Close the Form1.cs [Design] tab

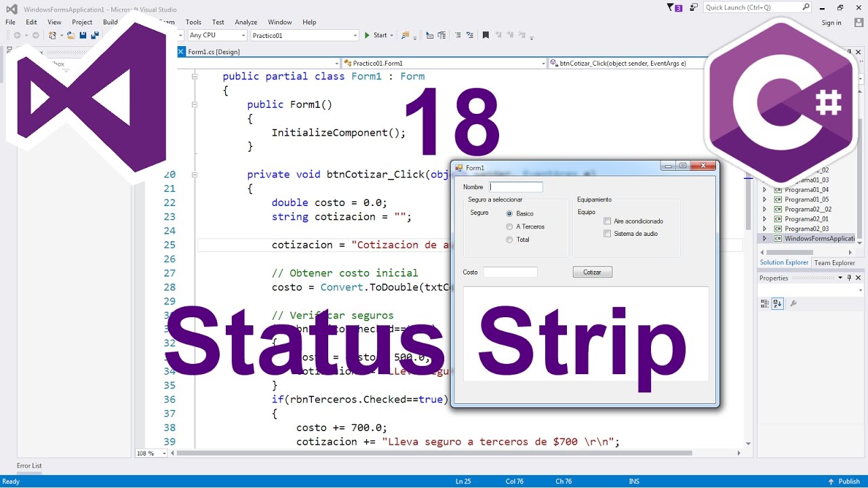point(181,52)
